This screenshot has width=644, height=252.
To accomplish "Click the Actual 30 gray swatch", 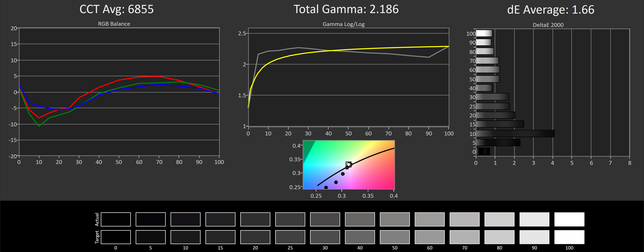I will (325, 219).
